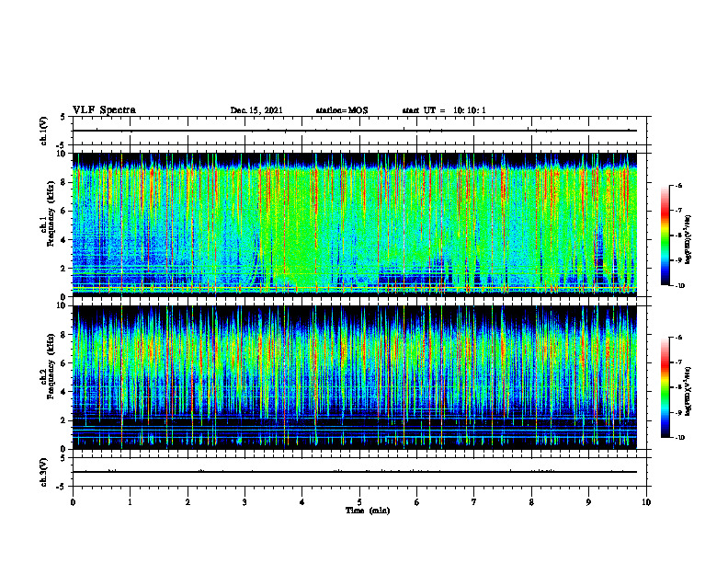Image resolution: width=728 pixels, height=563 pixels.
Task: Click the "Time (min)" axis label
Action: 368,511
